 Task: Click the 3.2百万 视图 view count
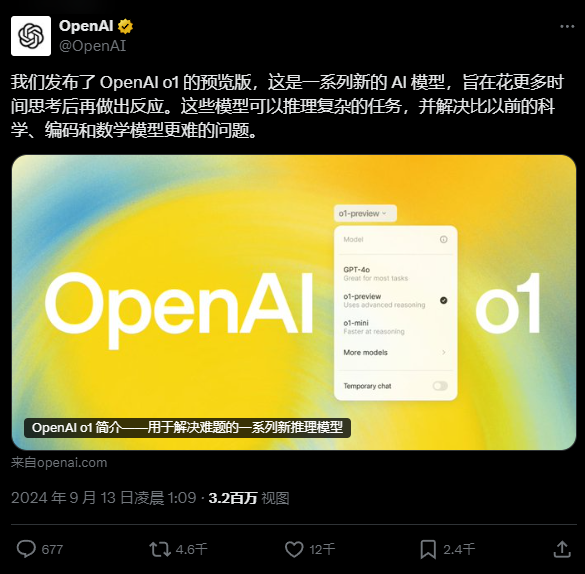pyautogui.click(x=249, y=498)
